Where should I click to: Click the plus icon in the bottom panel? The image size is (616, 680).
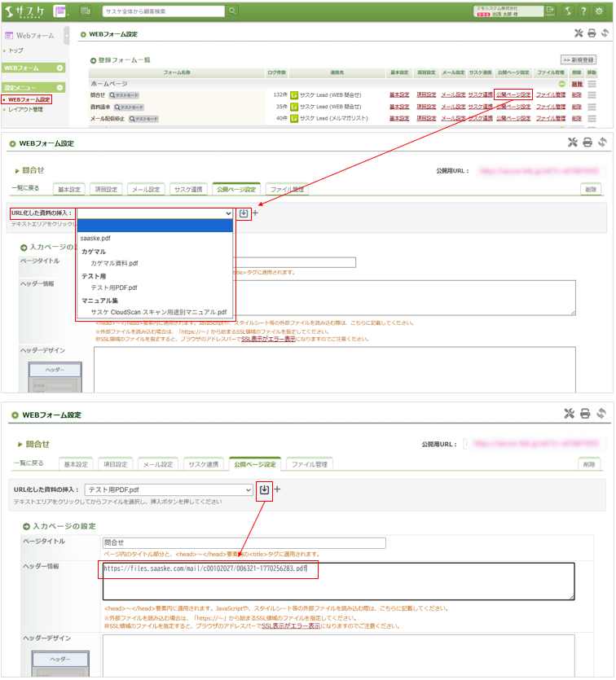[278, 489]
